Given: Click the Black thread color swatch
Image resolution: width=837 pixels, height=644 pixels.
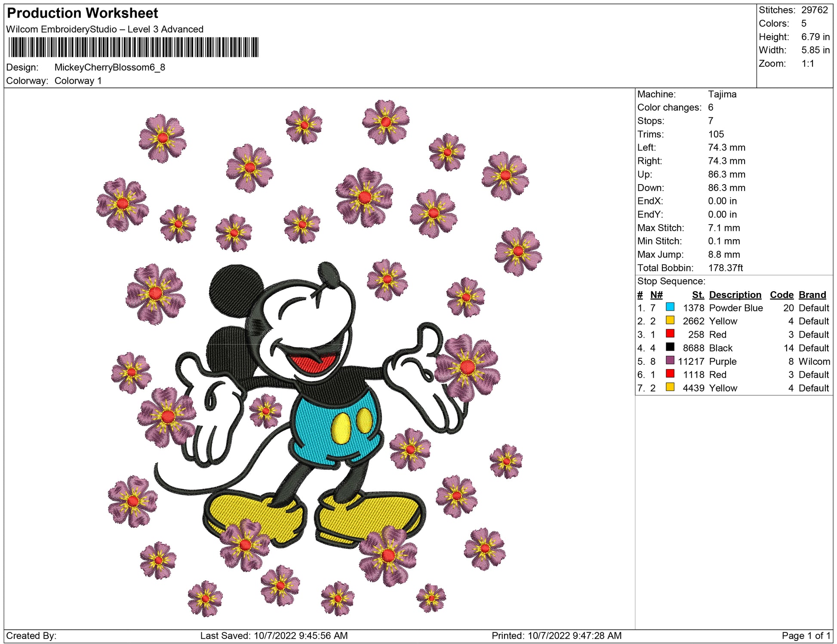Looking at the screenshot, I should coord(670,347).
